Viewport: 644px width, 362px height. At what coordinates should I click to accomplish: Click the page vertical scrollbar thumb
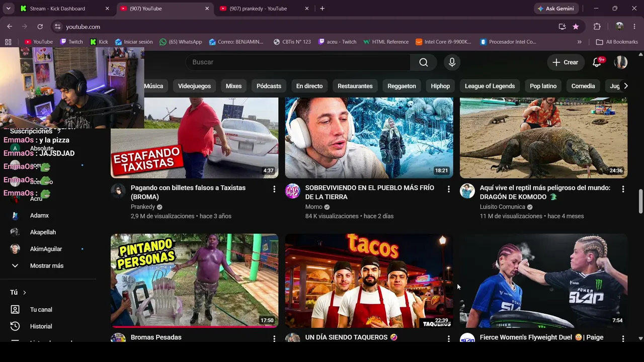(640, 201)
